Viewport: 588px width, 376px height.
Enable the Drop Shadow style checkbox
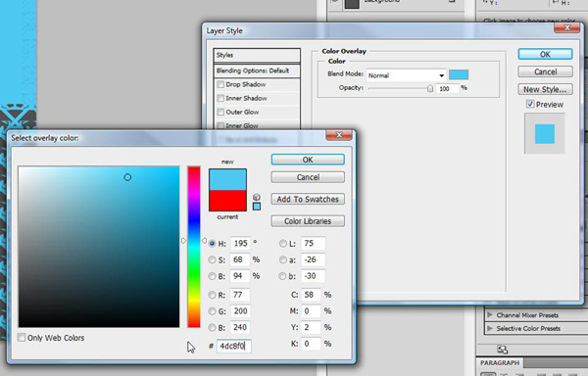tap(220, 84)
